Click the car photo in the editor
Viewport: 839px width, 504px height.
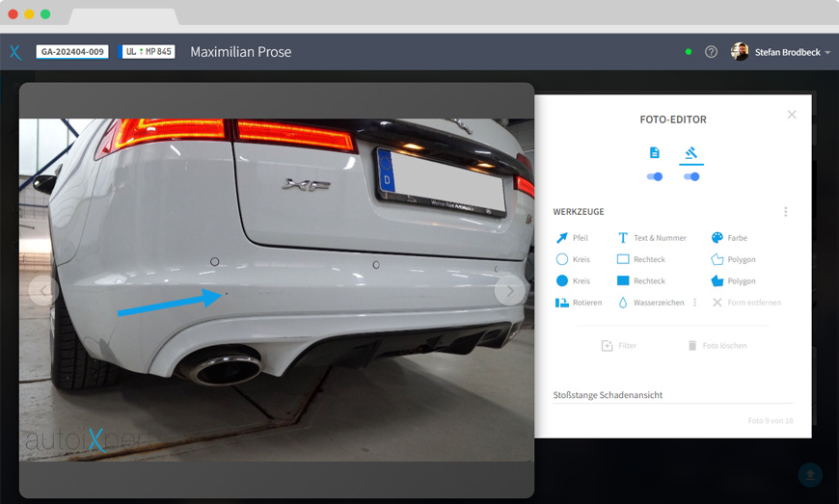(x=277, y=290)
